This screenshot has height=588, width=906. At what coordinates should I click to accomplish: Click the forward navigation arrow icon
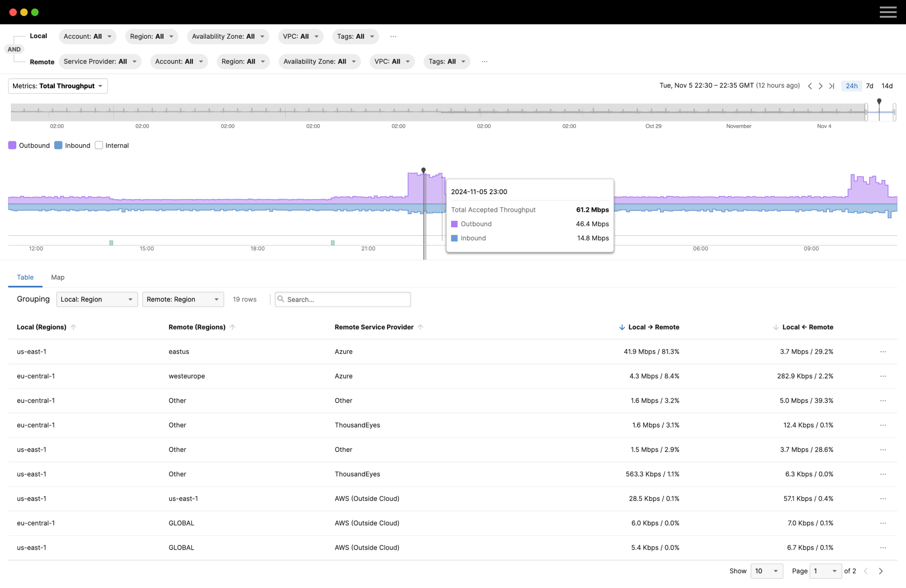(x=821, y=85)
